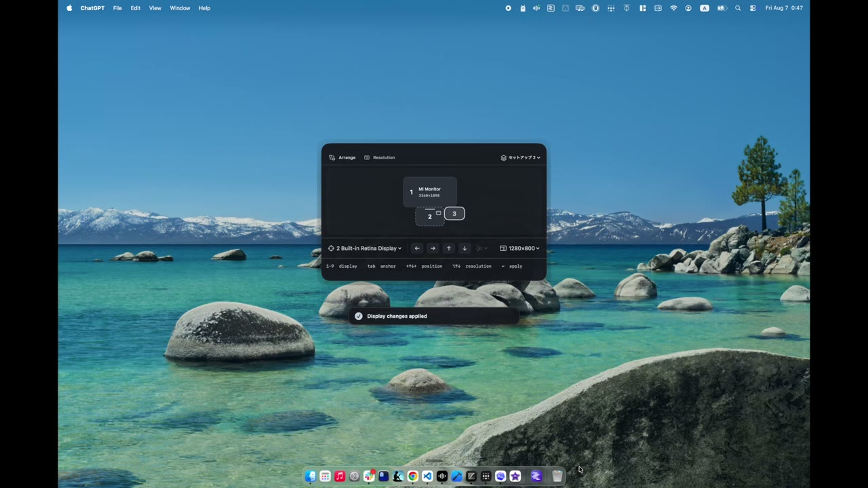Image resolution: width=868 pixels, height=488 pixels.
Task: Open the purple star app in Dock
Action: point(515,476)
